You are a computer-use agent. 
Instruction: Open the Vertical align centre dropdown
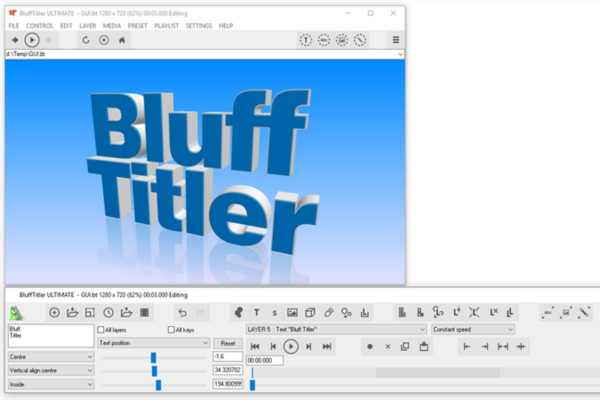(51, 371)
